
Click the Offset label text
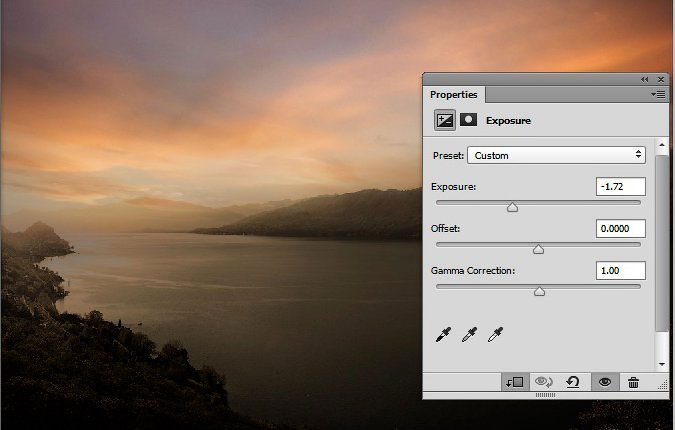445,229
